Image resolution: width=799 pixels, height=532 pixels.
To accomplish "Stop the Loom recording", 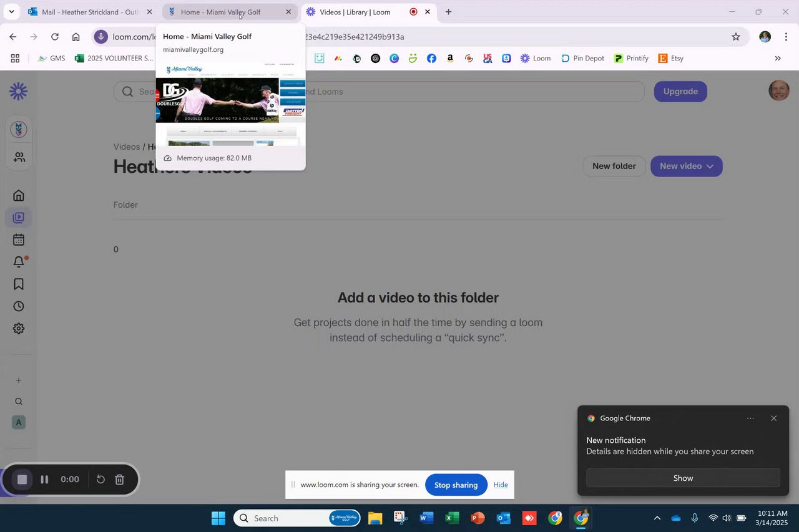I will pos(22,480).
